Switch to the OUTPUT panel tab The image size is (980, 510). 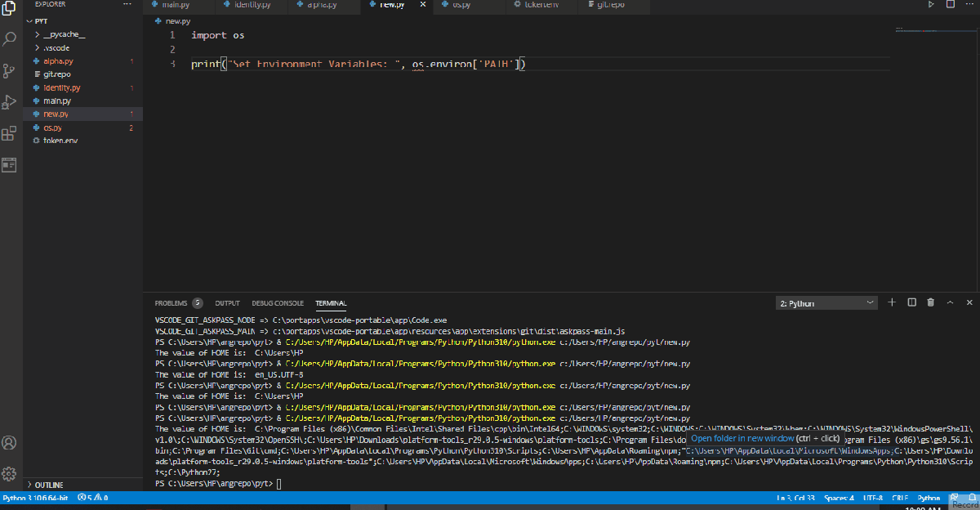[226, 302]
